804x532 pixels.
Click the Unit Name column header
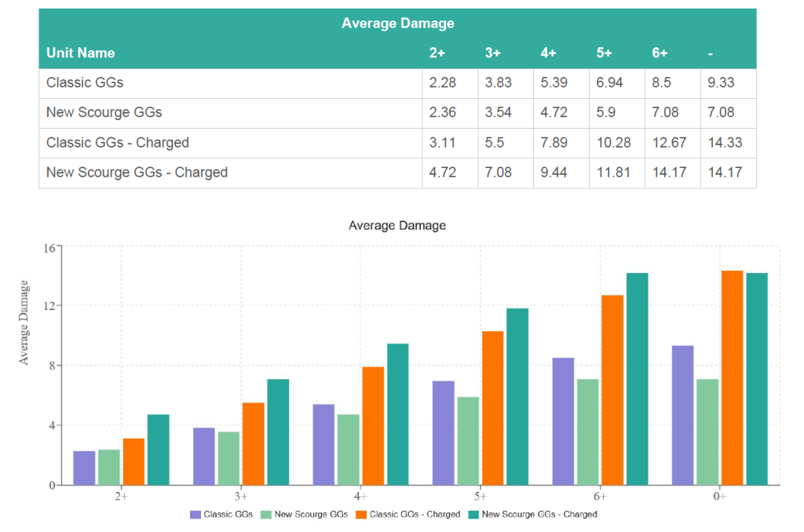click(x=81, y=53)
